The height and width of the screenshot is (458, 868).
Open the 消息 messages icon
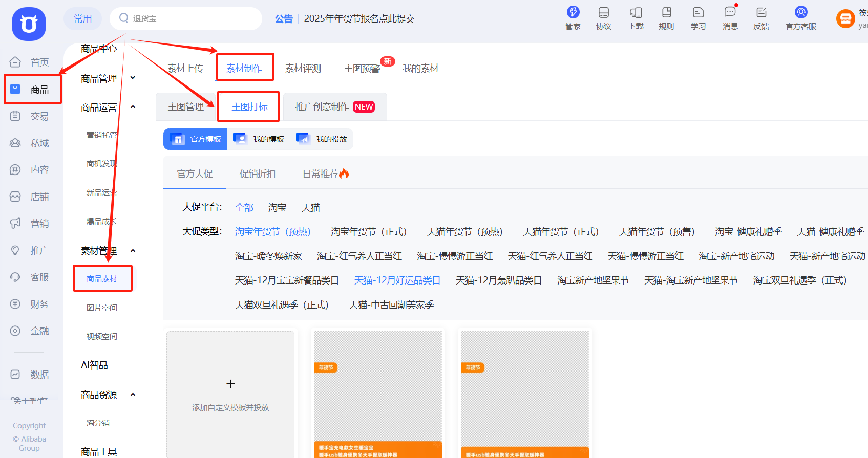[x=730, y=12]
